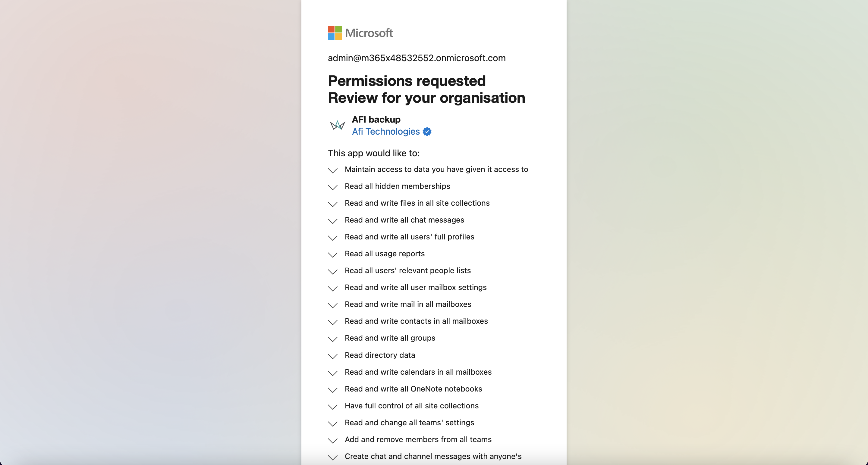This screenshot has height=465, width=868.
Task: Expand the 'Read and write all users' full profiles' chevron
Action: tap(332, 238)
